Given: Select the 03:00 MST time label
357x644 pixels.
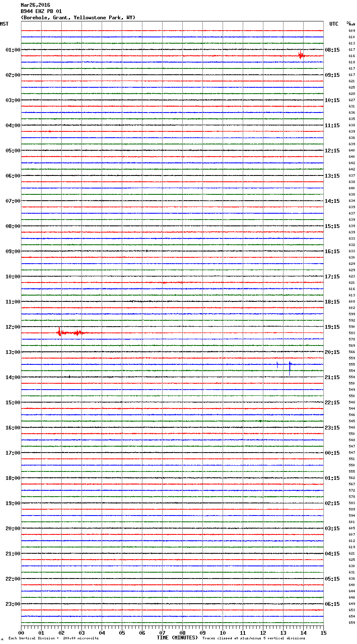Looking at the screenshot, I should [x=13, y=100].
